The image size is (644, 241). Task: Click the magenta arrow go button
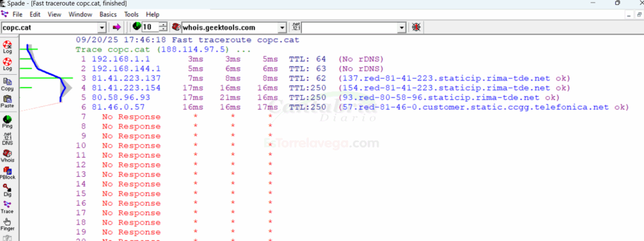pos(116,28)
